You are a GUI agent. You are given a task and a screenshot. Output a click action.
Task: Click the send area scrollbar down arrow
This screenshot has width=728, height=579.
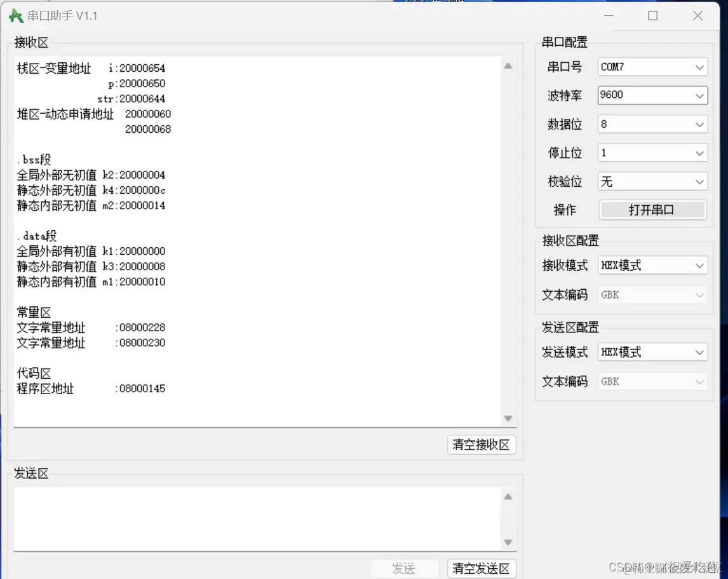tap(508, 542)
